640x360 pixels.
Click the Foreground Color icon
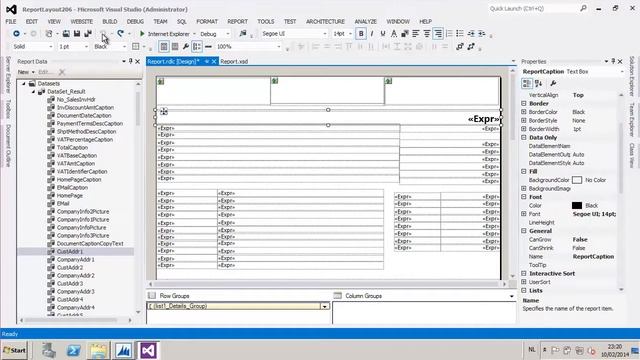pos(393,33)
